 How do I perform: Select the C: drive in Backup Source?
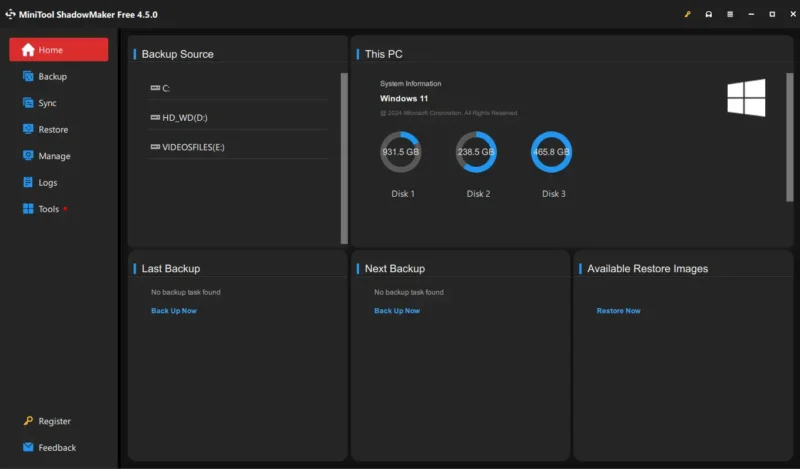tap(238, 88)
